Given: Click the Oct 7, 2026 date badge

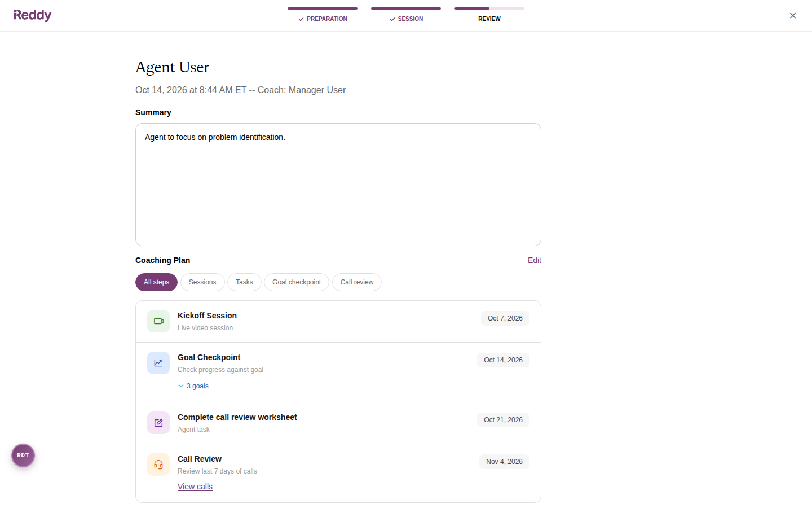Looking at the screenshot, I should (x=505, y=318).
